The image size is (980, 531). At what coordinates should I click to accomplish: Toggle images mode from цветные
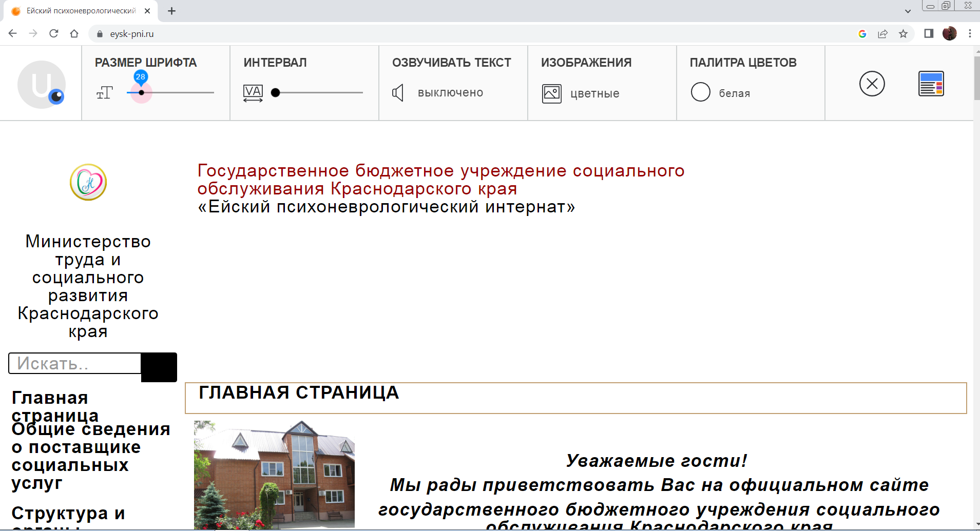552,93
